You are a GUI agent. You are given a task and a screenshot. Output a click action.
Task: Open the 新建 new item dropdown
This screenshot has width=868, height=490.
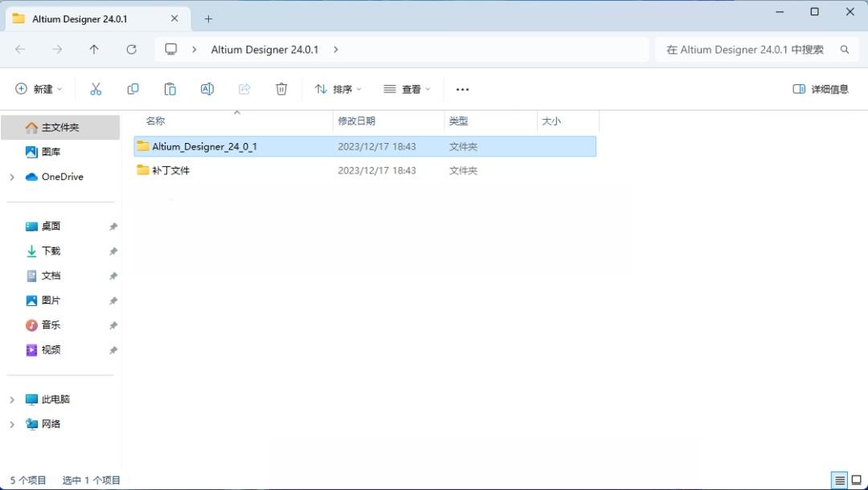39,89
